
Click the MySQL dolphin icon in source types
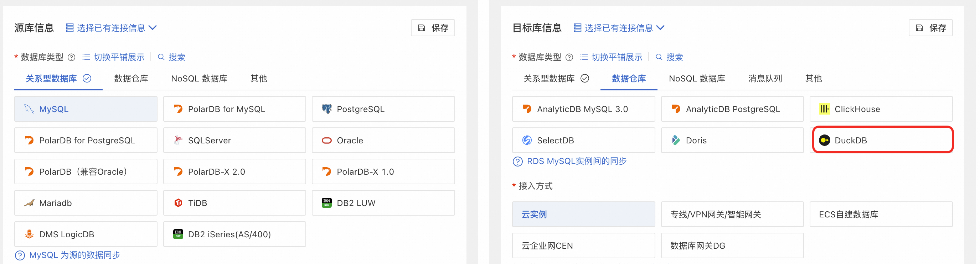[29, 109]
